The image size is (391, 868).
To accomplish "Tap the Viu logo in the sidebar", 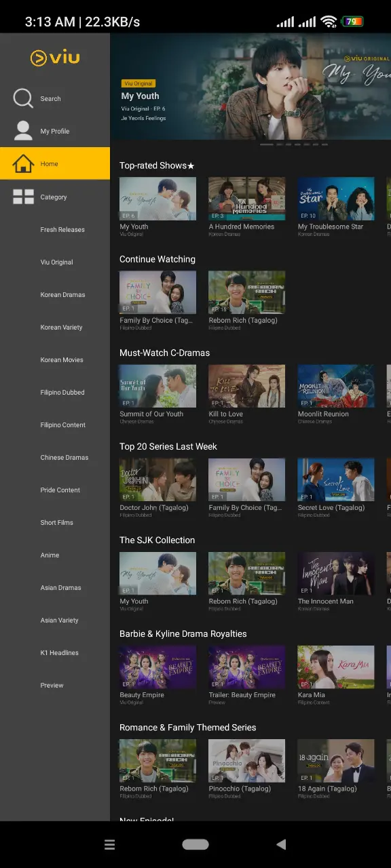I will [x=55, y=58].
